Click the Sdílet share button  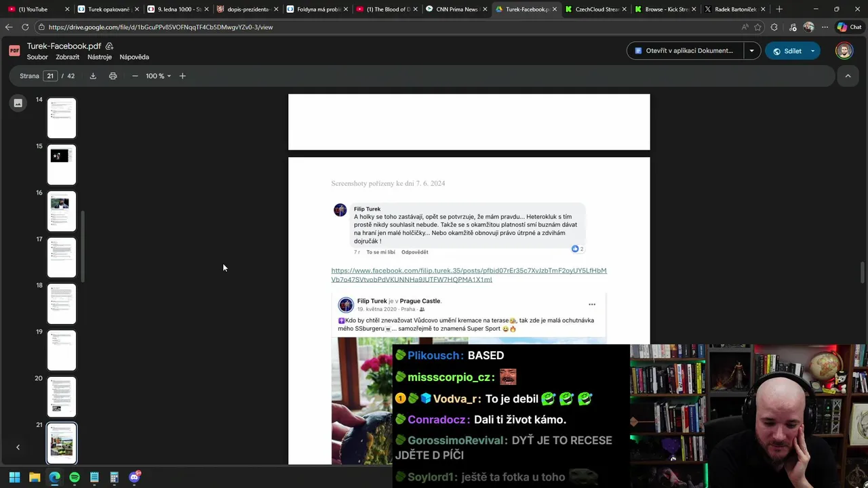pos(786,51)
